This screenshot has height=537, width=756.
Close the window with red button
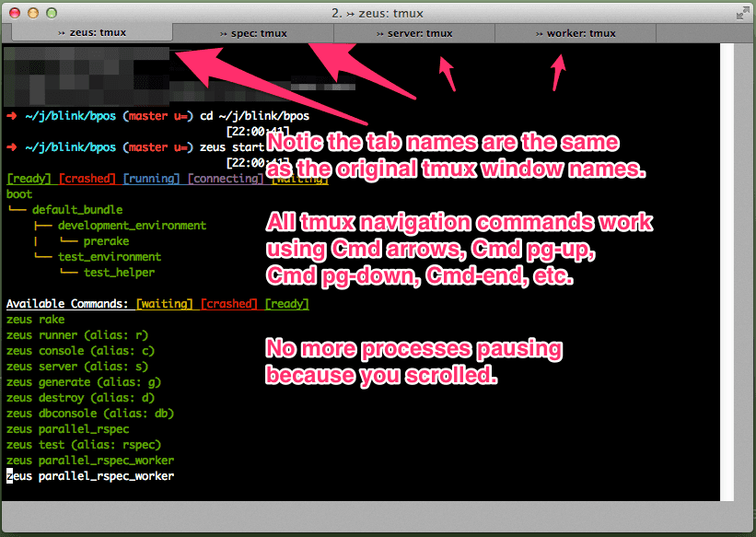16,13
